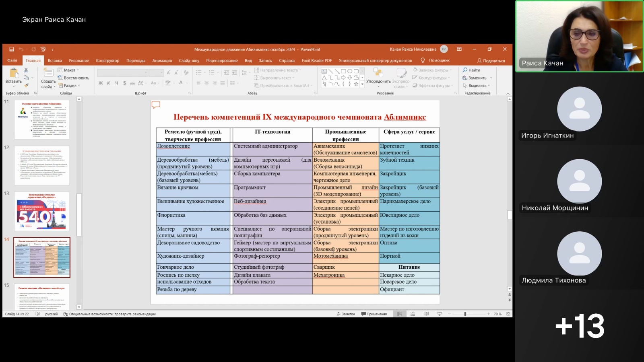644x362 pixels.
Task: Toggle Italic (К) formatting
Action: click(108, 83)
